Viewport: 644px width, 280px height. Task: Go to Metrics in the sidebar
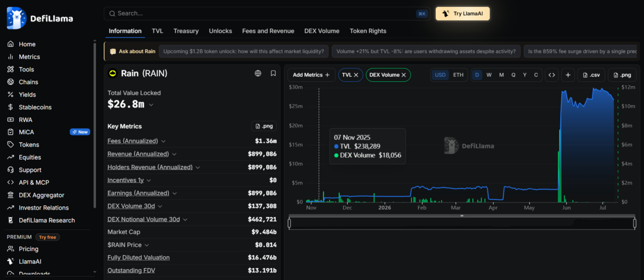[29, 57]
